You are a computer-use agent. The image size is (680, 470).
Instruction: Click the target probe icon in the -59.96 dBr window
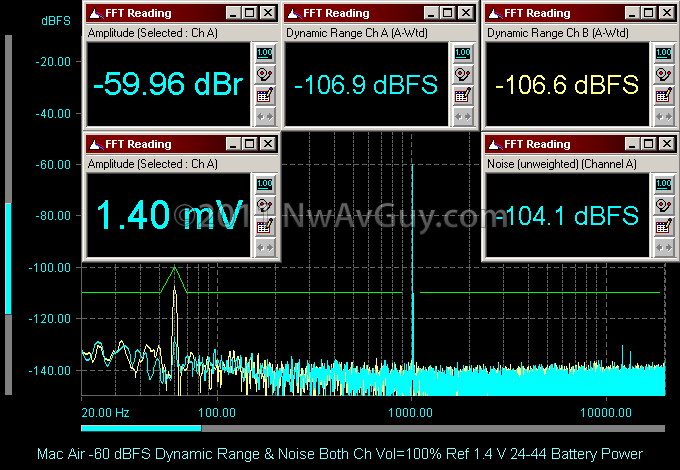(x=265, y=75)
